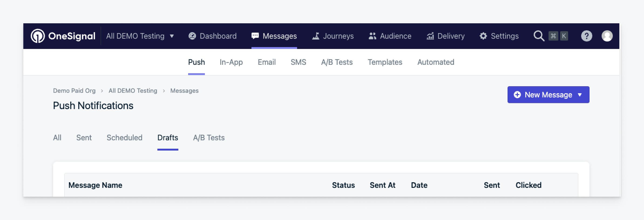
Task: Click the Sent At column header
Action: pyautogui.click(x=383, y=185)
